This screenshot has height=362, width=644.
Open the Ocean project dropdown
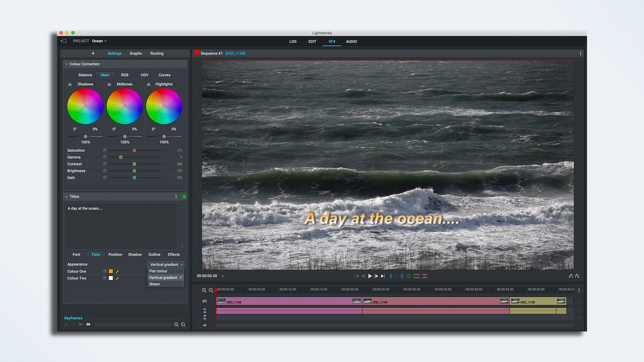(99, 41)
